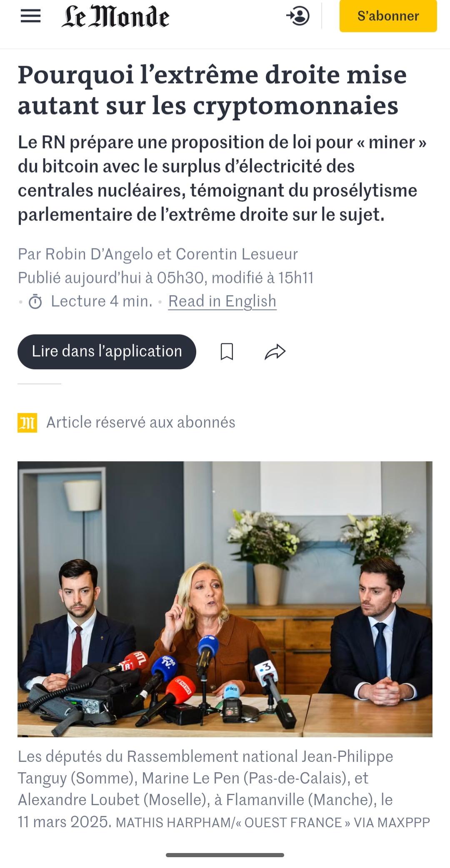The width and height of the screenshot is (450, 868).
Task: Click the article subtitle about RN bitcoin proposal
Action: point(222,179)
